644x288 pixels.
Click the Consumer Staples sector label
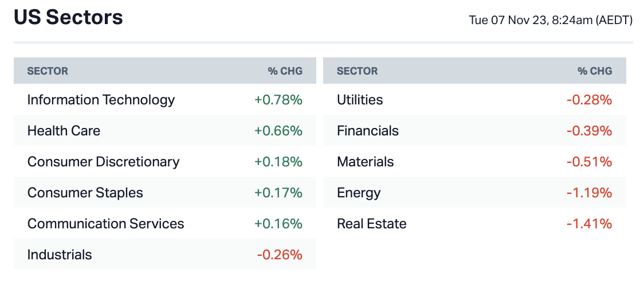tap(85, 193)
